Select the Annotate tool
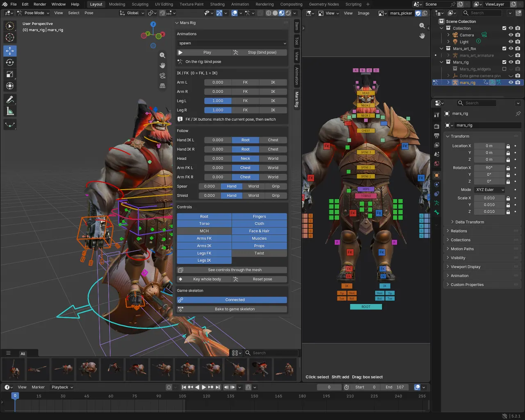 click(x=10, y=100)
